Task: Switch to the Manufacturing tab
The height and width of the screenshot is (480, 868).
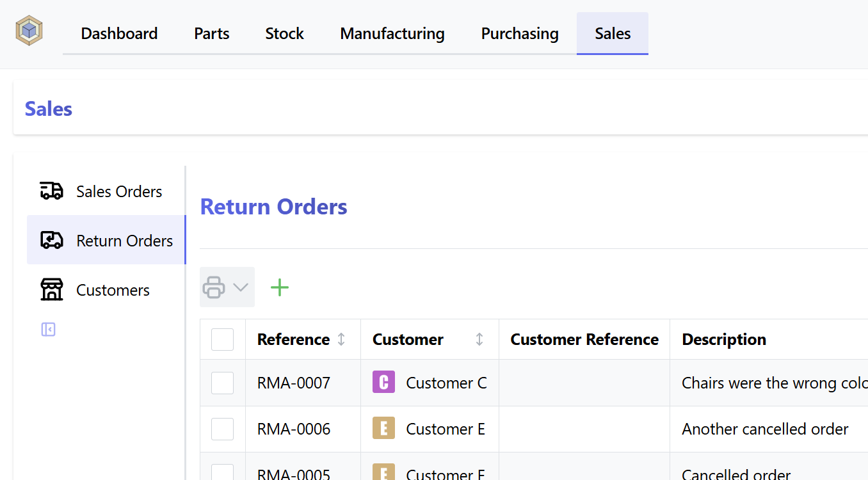Action: tap(392, 33)
